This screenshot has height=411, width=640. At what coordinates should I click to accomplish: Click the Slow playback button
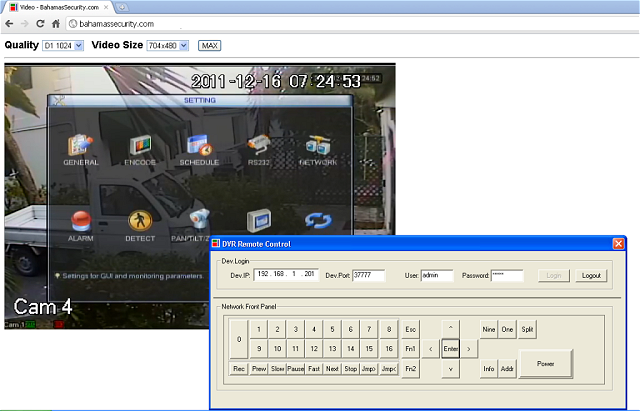pyautogui.click(x=277, y=369)
